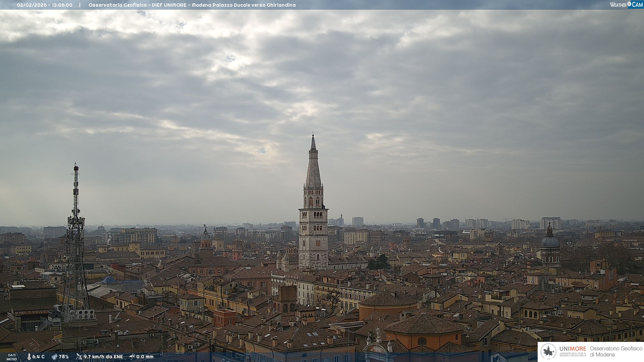The width and height of the screenshot is (644, 362).
Task: Click the grey church dome on the right
Action: tap(550, 241)
